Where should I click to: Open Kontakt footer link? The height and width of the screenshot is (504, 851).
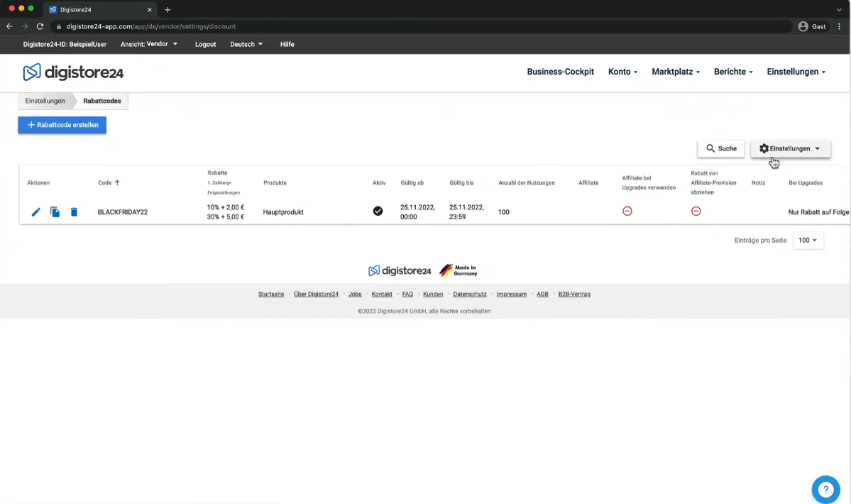coord(382,294)
